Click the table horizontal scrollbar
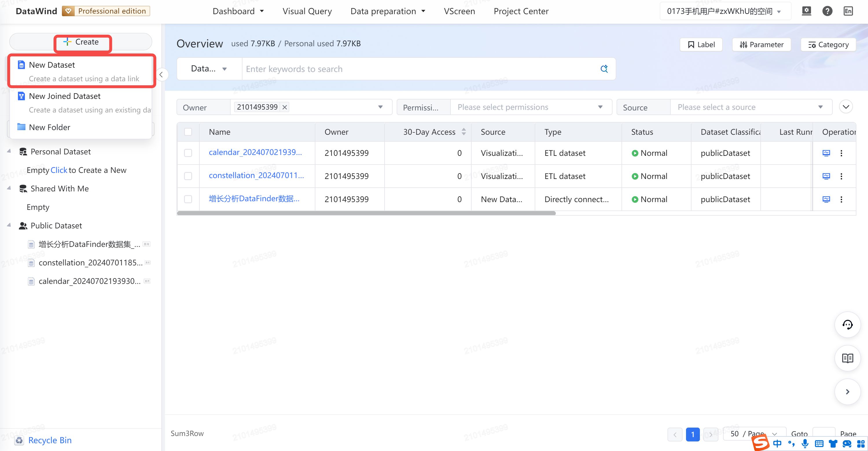This screenshot has width=868, height=451. [x=366, y=213]
